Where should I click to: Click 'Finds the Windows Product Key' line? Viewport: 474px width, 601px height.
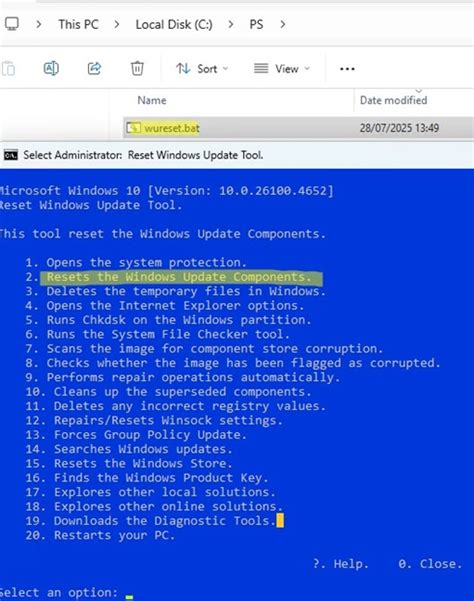click(147, 478)
